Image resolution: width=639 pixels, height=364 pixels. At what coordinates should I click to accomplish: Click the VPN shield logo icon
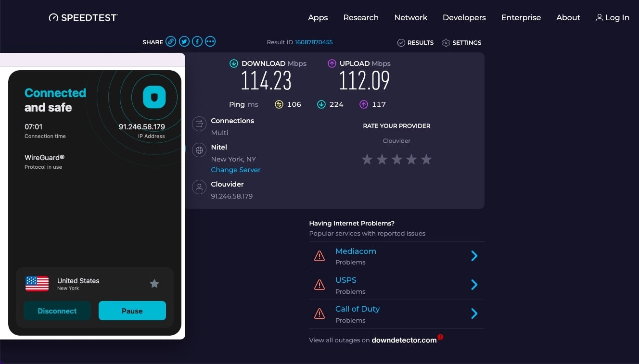154,98
